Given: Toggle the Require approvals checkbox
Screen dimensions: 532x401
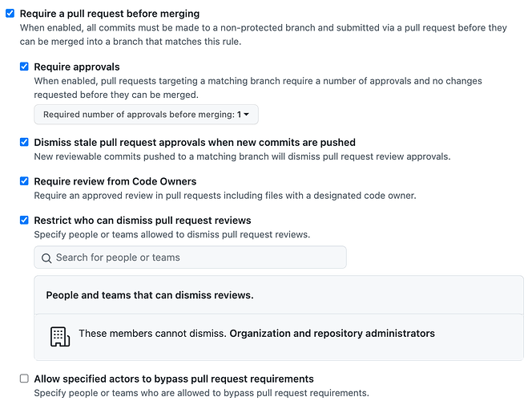Looking at the screenshot, I should 24,67.
